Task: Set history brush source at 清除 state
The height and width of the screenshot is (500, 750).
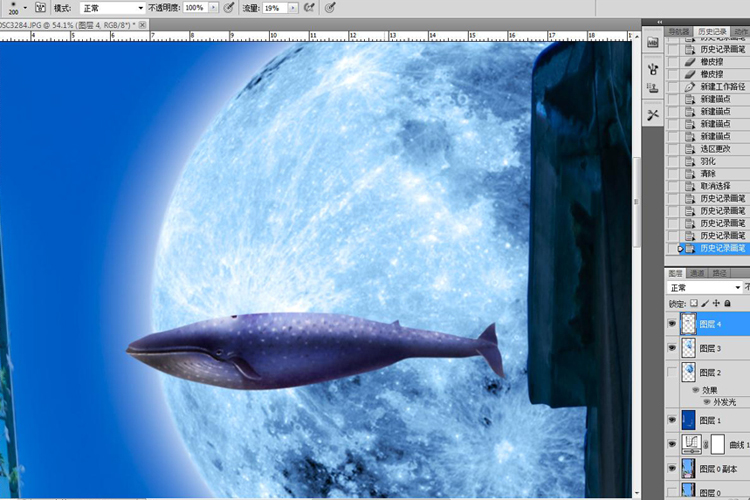Action: 673,174
